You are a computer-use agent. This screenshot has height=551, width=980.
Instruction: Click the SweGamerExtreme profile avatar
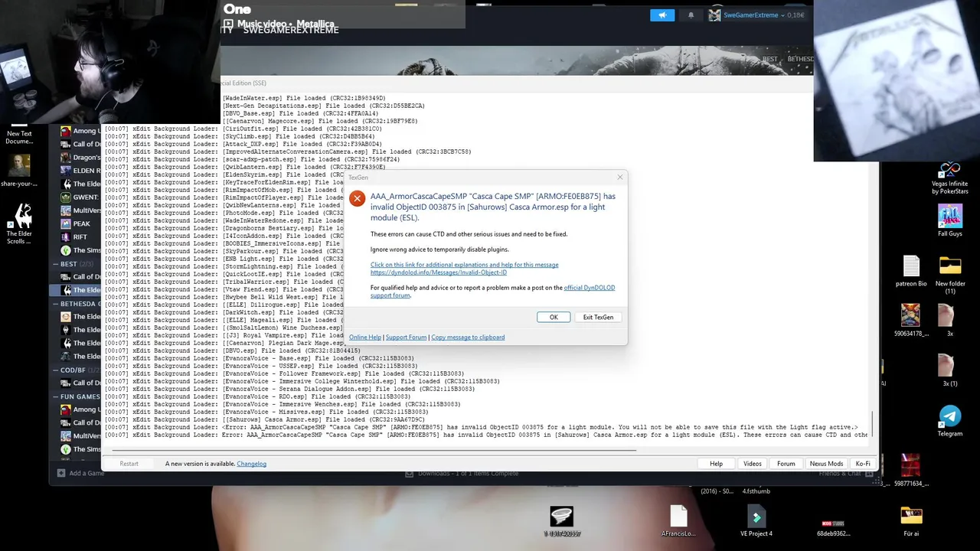714,15
